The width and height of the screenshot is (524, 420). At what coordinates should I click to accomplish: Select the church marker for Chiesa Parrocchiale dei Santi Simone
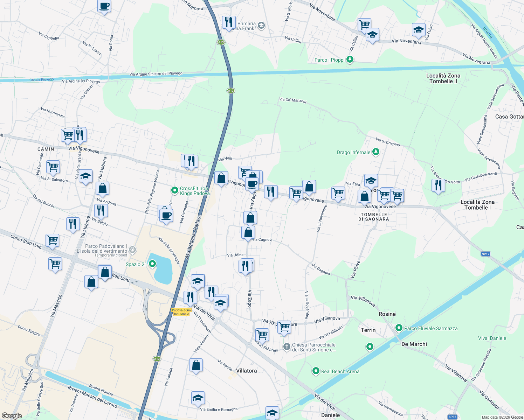286,346
